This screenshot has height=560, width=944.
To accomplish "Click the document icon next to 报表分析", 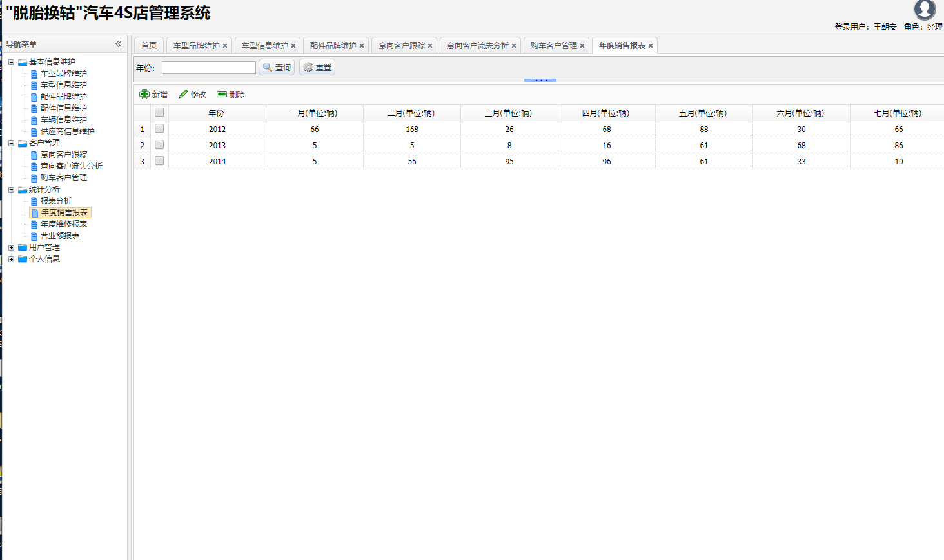I will 33,200.
